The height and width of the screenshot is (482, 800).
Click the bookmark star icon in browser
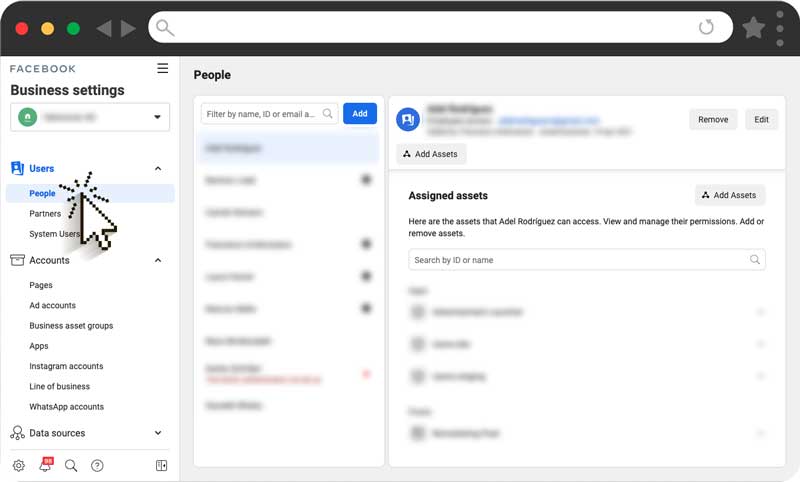753,28
